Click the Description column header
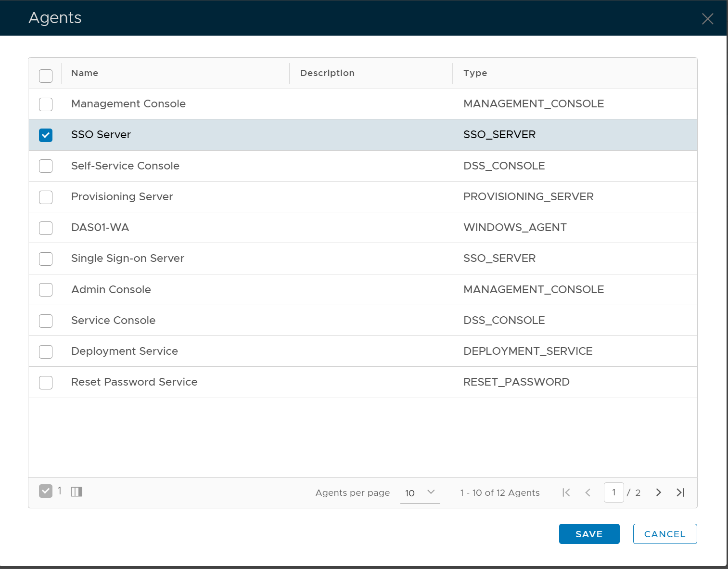728x569 pixels. coord(327,73)
